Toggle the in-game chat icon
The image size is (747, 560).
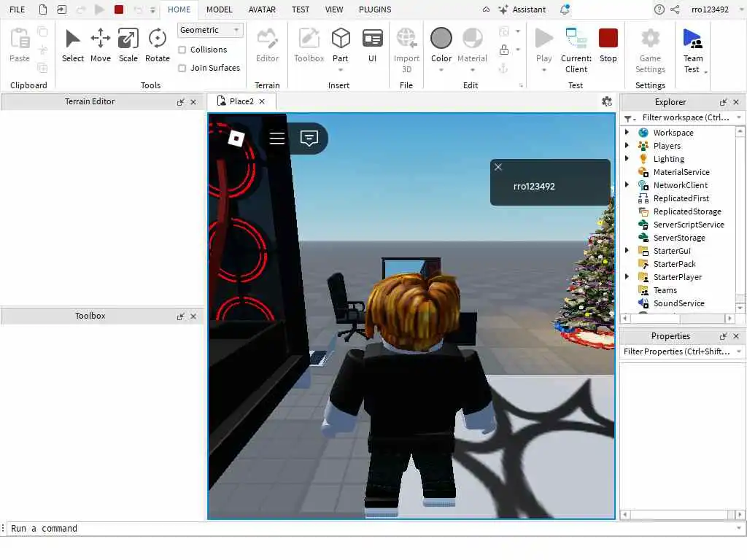pyautogui.click(x=309, y=138)
